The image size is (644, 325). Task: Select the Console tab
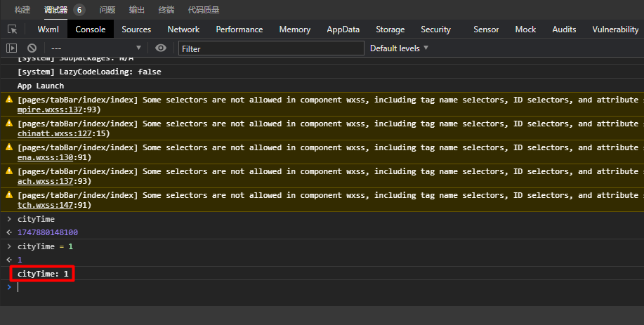91,29
